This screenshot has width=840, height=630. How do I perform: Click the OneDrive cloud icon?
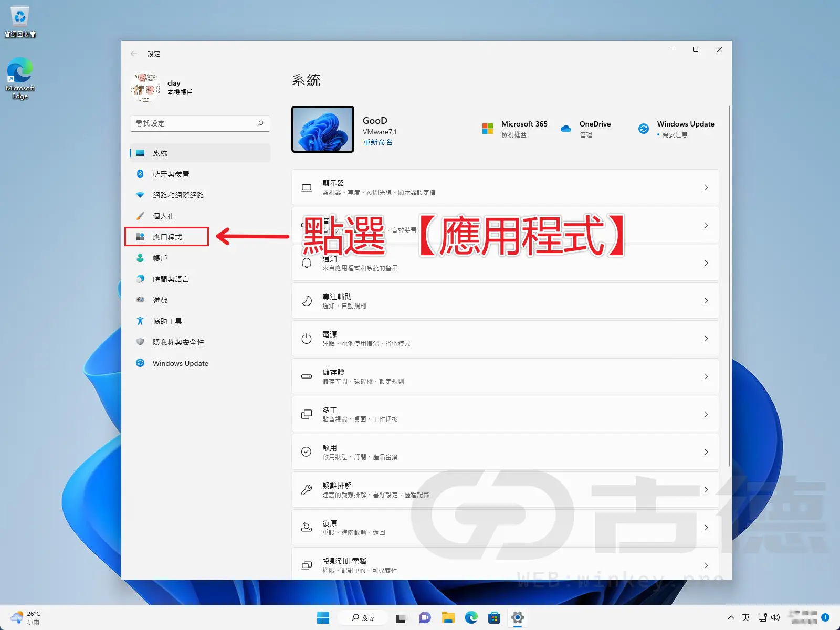coord(565,129)
